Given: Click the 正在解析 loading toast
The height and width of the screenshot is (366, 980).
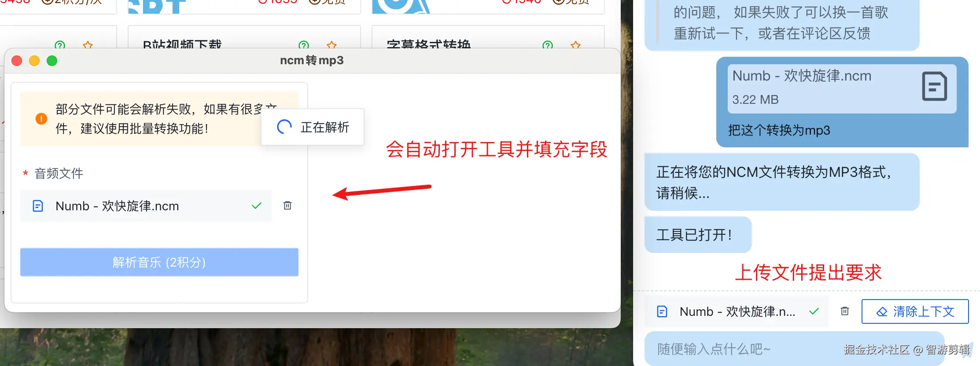Looking at the screenshot, I should tap(313, 127).
